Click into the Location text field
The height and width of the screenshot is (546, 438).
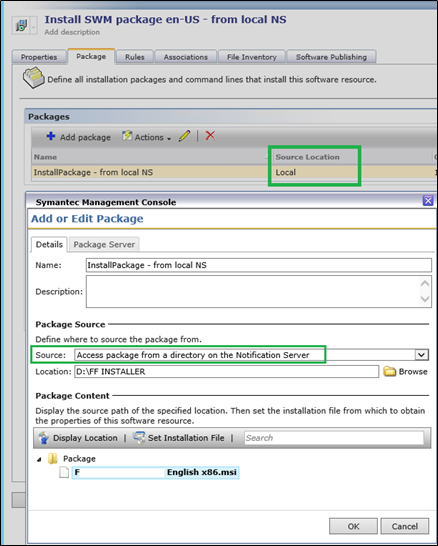pyautogui.click(x=226, y=372)
